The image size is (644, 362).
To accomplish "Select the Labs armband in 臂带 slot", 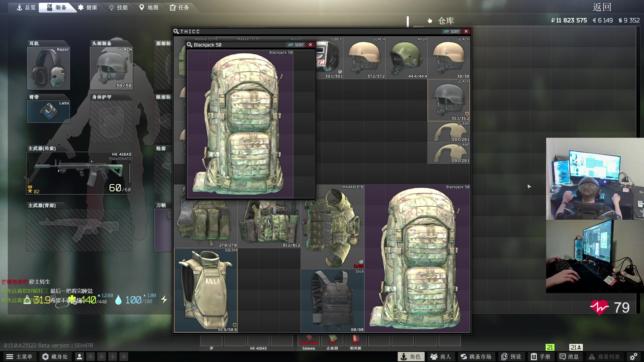I will pos(48,112).
